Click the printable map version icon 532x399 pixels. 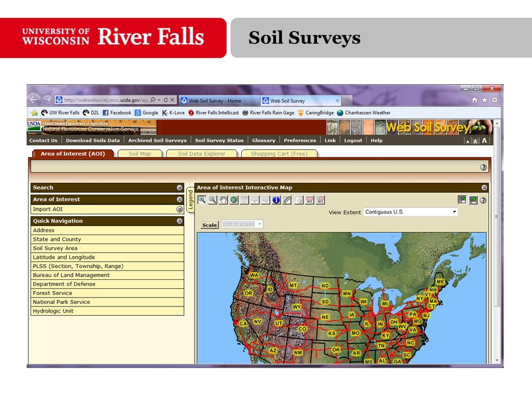tap(473, 200)
